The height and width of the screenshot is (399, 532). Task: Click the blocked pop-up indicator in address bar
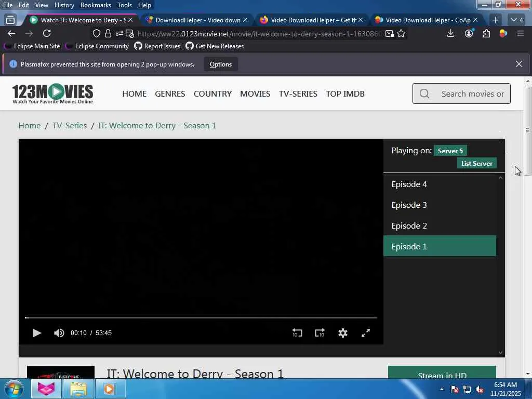tap(129, 34)
